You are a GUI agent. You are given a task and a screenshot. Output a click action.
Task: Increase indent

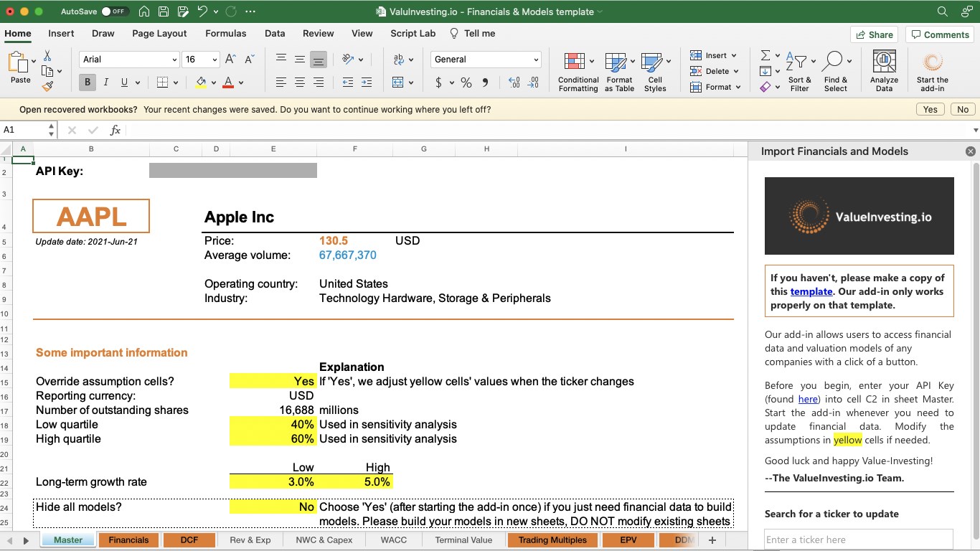pyautogui.click(x=367, y=83)
